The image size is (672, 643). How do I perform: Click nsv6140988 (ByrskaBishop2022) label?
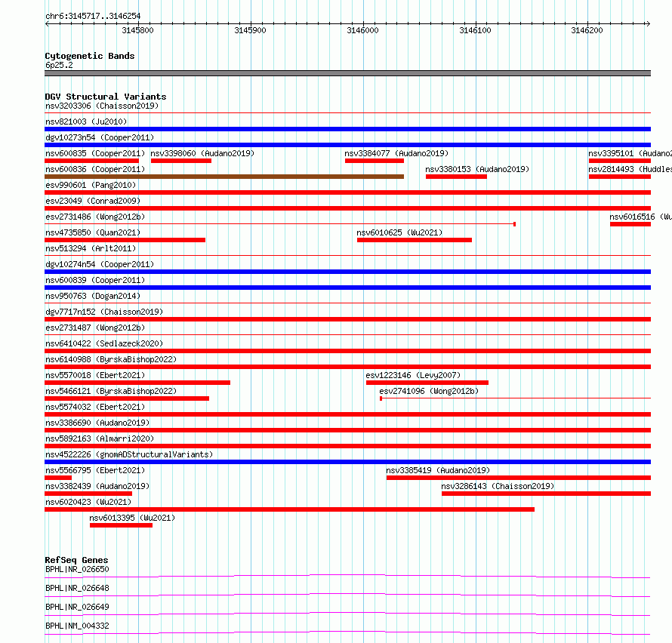(111, 359)
